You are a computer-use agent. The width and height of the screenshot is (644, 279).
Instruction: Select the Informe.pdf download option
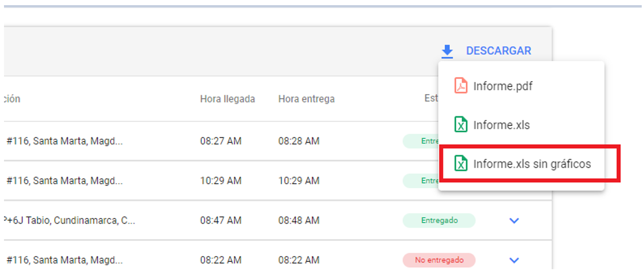[x=502, y=86]
